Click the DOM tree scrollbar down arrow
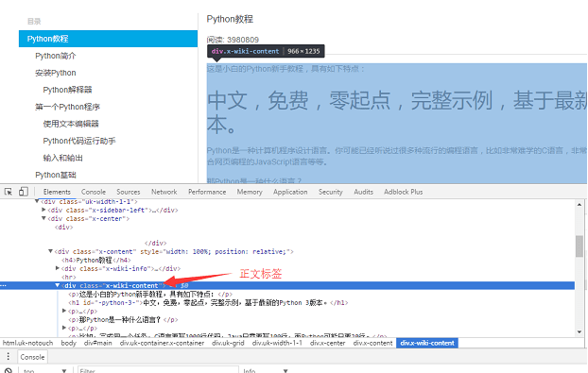588x373 pixels. point(579,331)
